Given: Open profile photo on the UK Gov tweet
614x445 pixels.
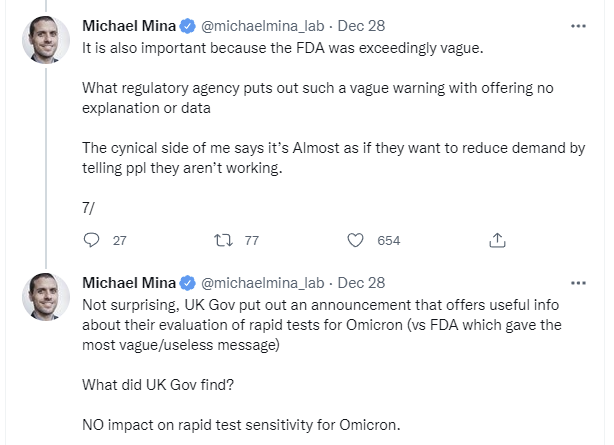Looking at the screenshot, I should [46, 297].
